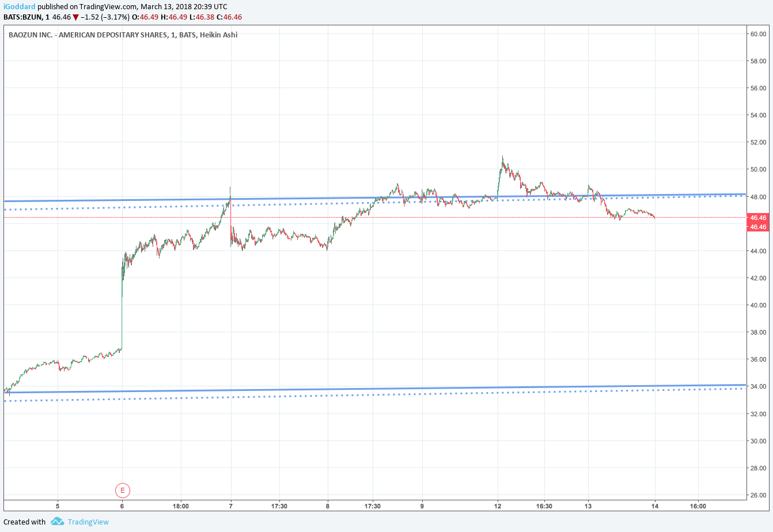Click the red down-arrow price change icon
This screenshot has width=773, height=532.
pos(75,17)
